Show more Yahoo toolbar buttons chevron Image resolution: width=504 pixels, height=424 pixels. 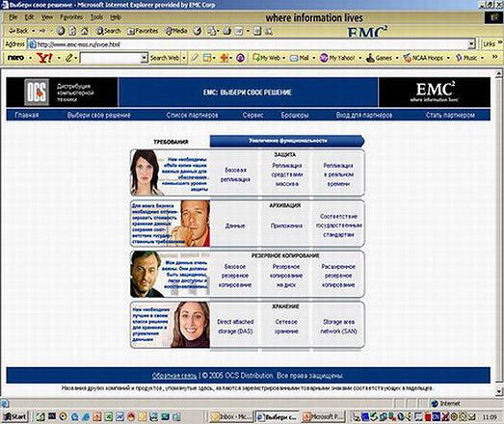point(495,57)
